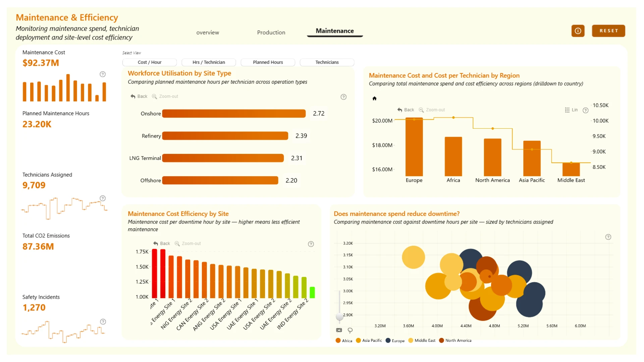Click the 23.20K Planned Maintenance Hours value
The image size is (644, 362).
[x=37, y=124]
